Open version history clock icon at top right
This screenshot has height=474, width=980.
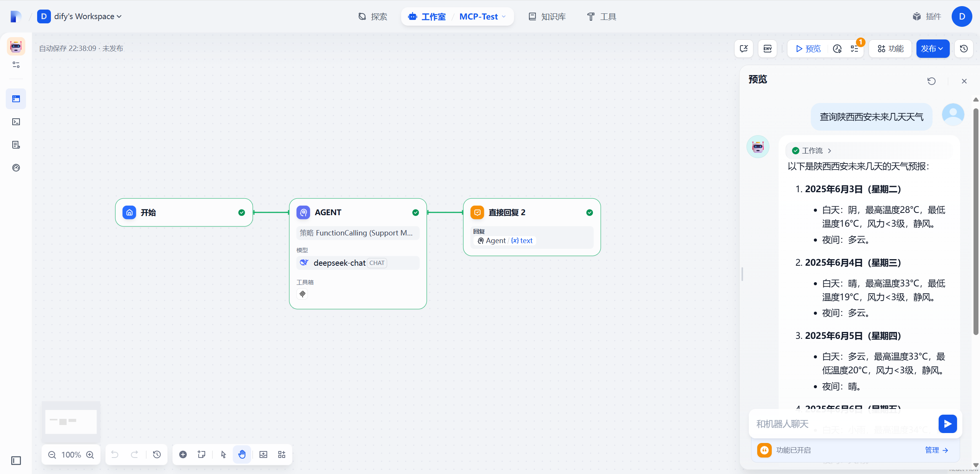[x=964, y=49]
